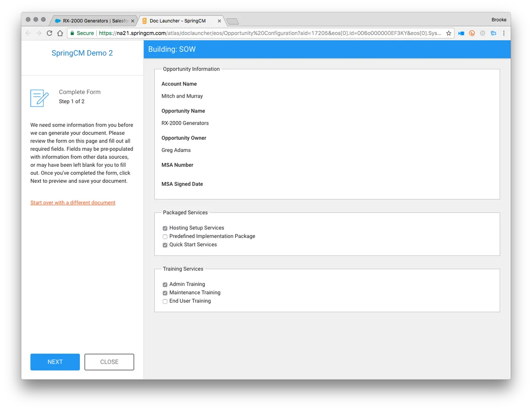Click the blue camera extension icon
Image resolution: width=532 pixels, height=410 pixels.
click(461, 33)
